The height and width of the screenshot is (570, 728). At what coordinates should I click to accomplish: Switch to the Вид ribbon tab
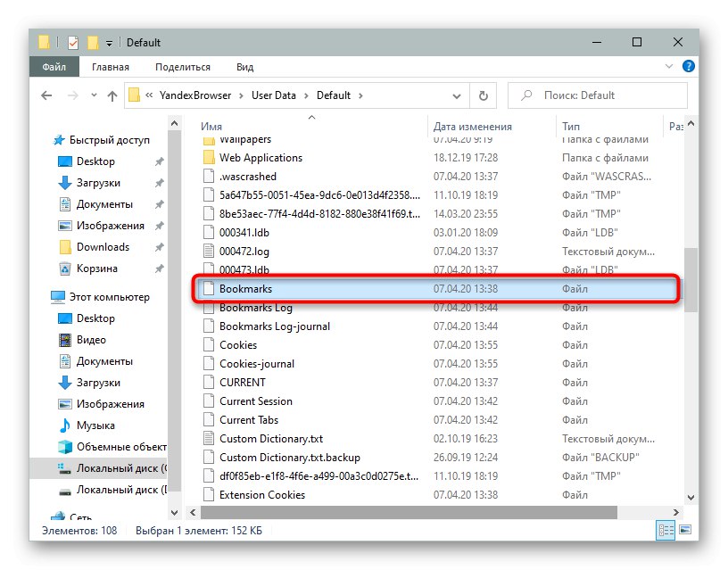[244, 66]
